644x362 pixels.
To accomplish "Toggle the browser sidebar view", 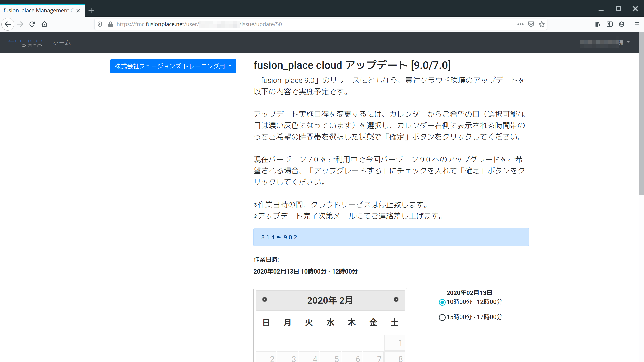I will point(610,24).
